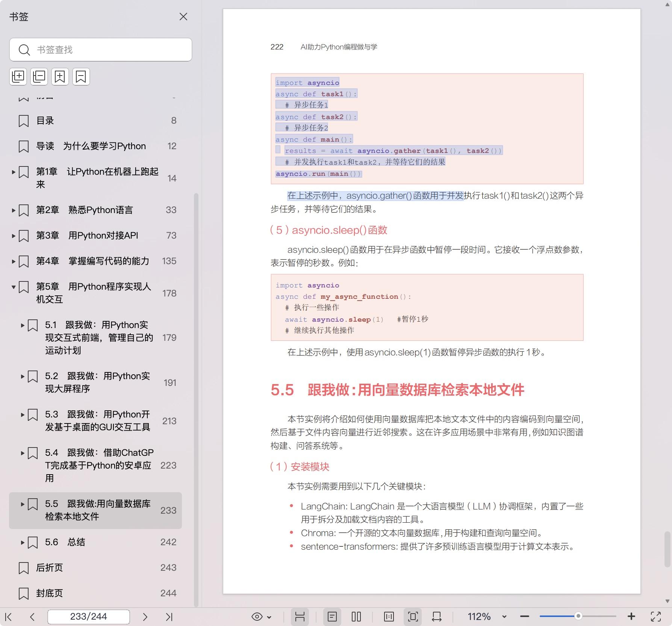Viewport: 672px width, 626px height.
Task: Click document vertical scrollbar thumb
Action: coord(667,549)
